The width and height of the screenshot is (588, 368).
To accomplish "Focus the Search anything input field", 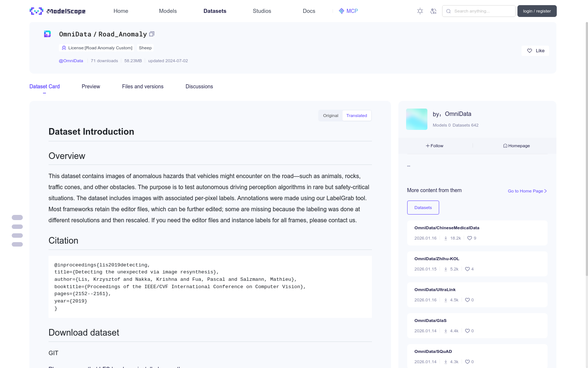I will click(479, 11).
